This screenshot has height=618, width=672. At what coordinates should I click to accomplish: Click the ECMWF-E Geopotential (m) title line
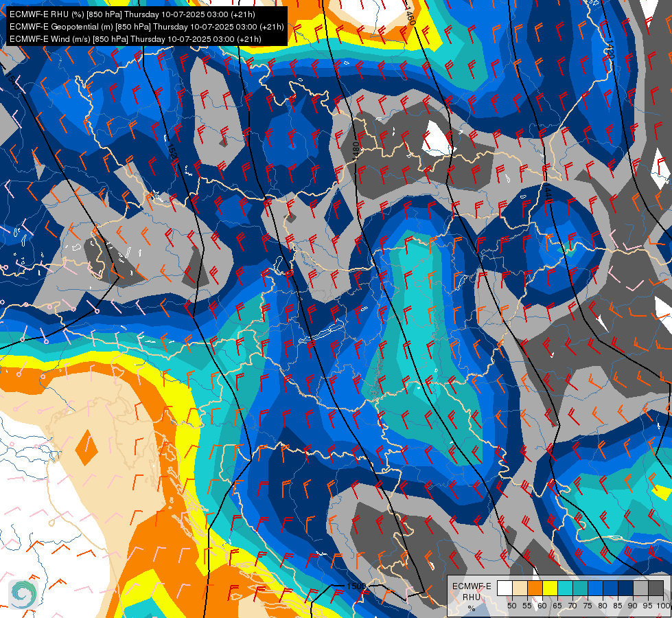click(147, 27)
